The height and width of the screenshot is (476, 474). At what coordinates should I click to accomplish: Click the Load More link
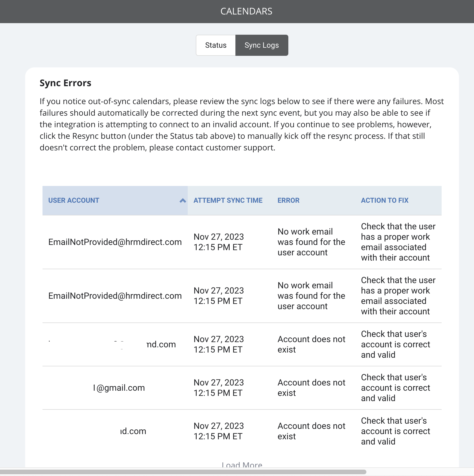tap(242, 464)
